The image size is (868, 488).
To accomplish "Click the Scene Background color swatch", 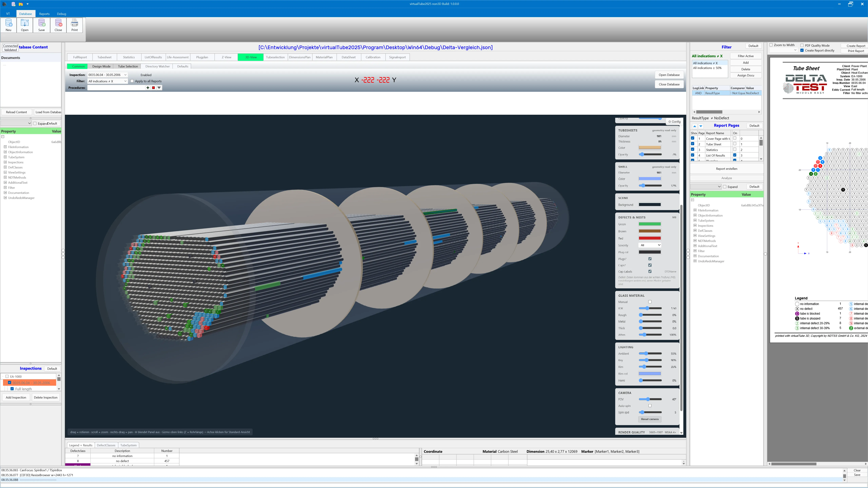I will click(650, 205).
